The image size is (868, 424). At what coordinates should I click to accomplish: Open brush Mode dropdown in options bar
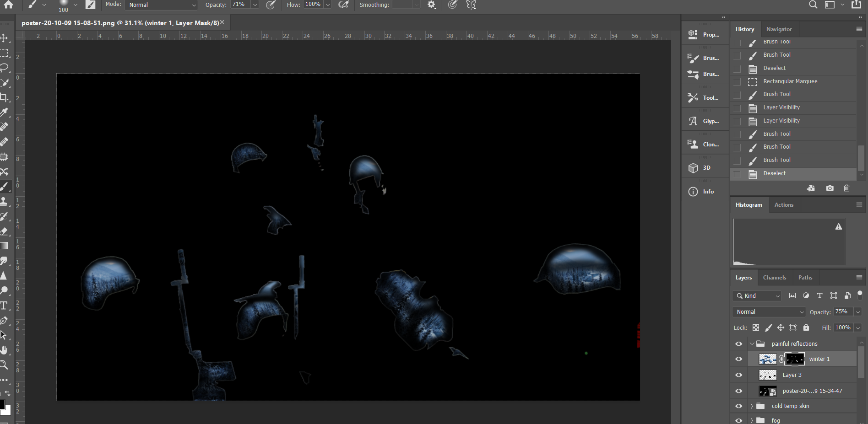click(x=162, y=5)
